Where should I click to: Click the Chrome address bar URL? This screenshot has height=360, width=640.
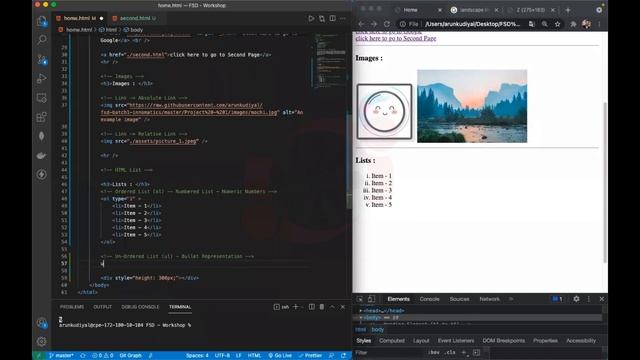click(x=472, y=24)
